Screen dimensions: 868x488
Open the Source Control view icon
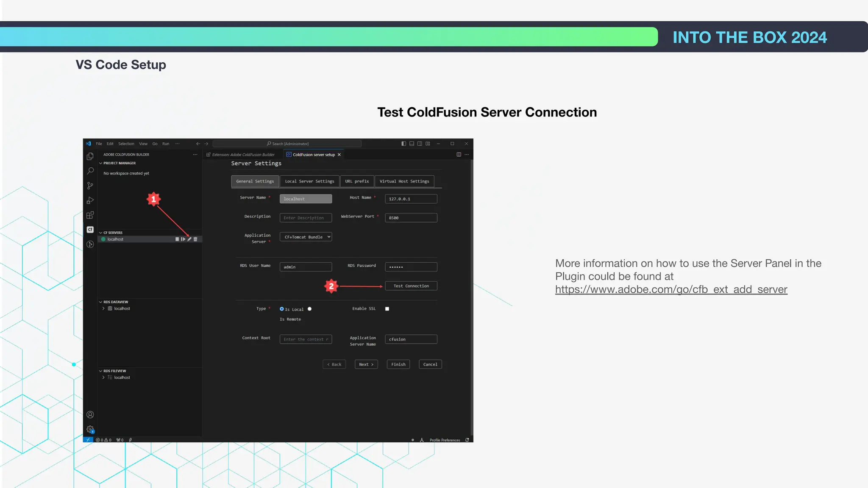(x=90, y=186)
